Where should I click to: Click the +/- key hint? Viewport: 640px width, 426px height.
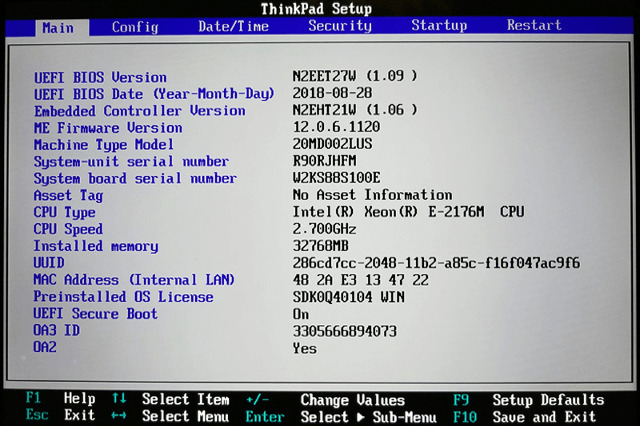[x=257, y=399]
